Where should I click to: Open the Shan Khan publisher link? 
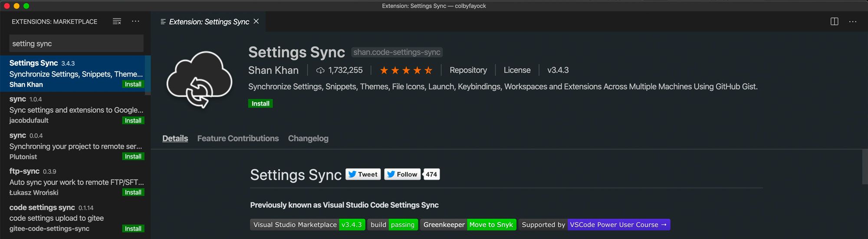point(273,70)
